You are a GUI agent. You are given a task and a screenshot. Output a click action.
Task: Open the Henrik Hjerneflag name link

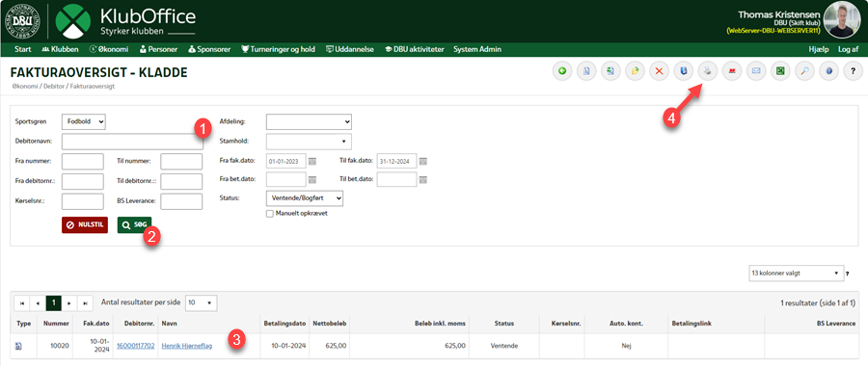(186, 346)
